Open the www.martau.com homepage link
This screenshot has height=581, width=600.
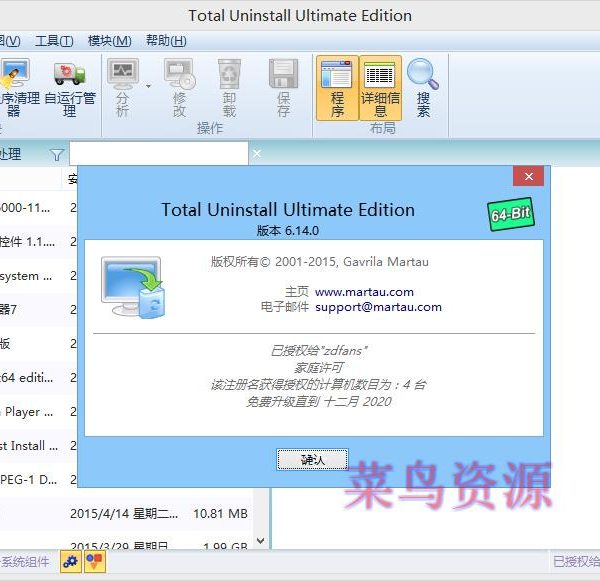[364, 292]
